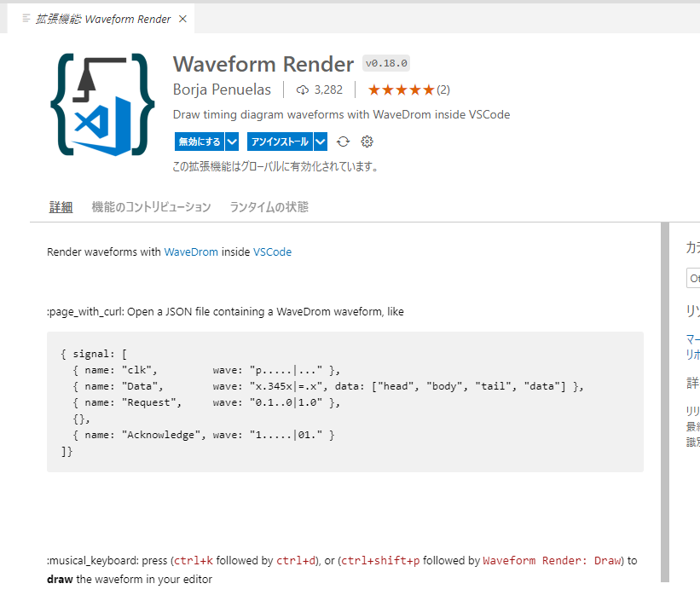The image size is (700, 601).
Task: Switch to the 詳細 tab
Action: [x=61, y=207]
